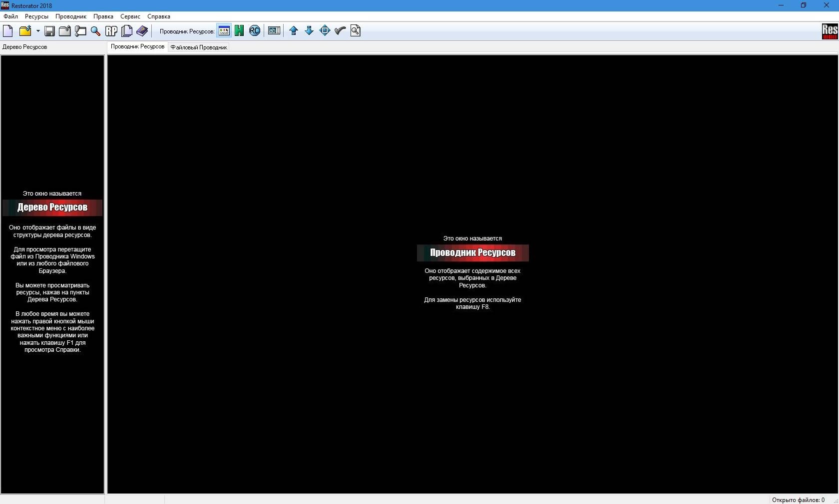Click the 'ab' text edit mode icon
Viewport: 839px width, 504px height.
tap(274, 31)
